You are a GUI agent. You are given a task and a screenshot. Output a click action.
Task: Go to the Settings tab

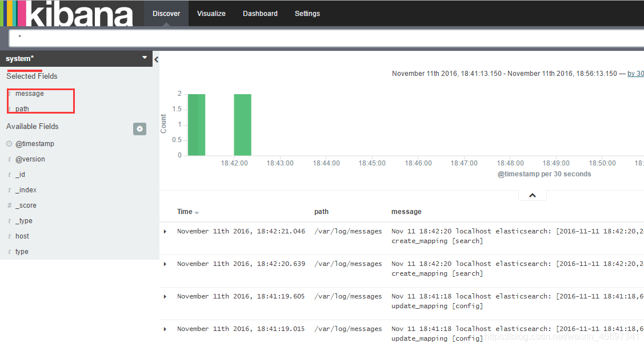[307, 14]
